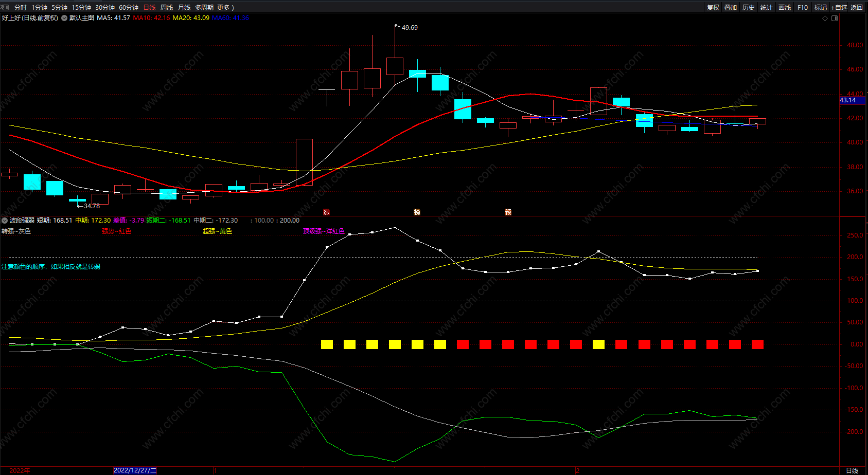Click the 差值: -3.79 indicator value
The width and height of the screenshot is (868, 475).
[129, 221]
